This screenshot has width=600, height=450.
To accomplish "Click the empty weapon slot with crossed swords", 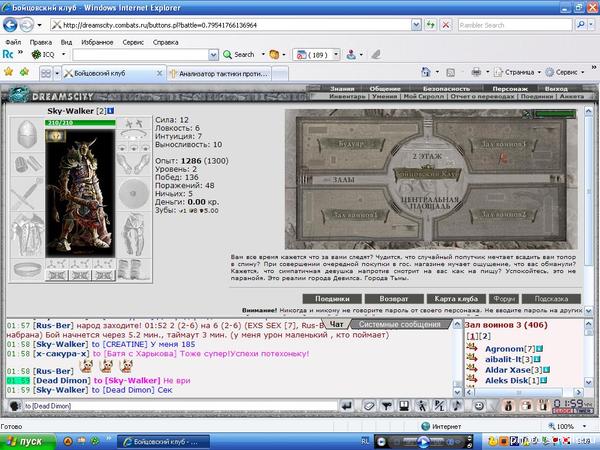I will click(27, 194).
